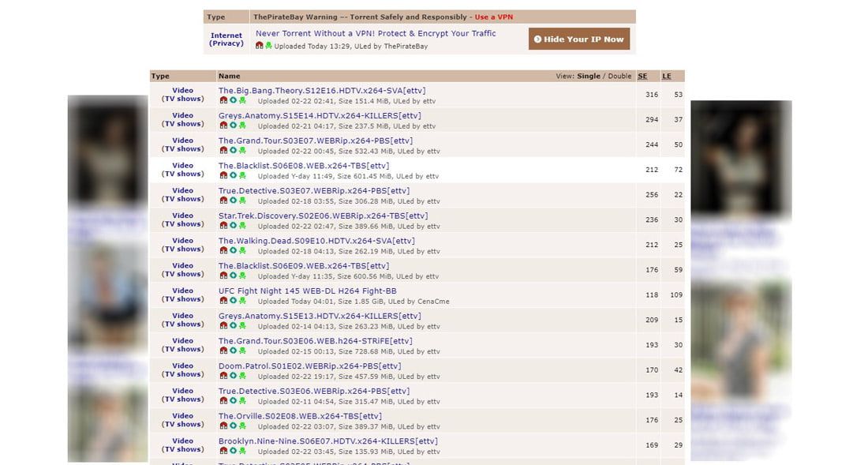This screenshot has width=868, height=465.
Task: Click Video category link in The.Orville row
Action: tap(183, 416)
